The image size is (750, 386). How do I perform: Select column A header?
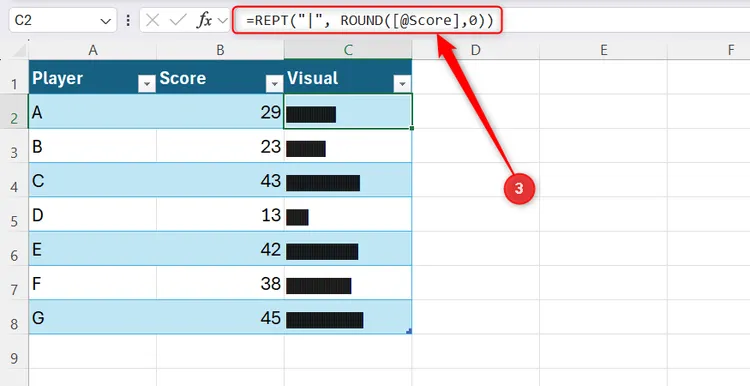93,50
